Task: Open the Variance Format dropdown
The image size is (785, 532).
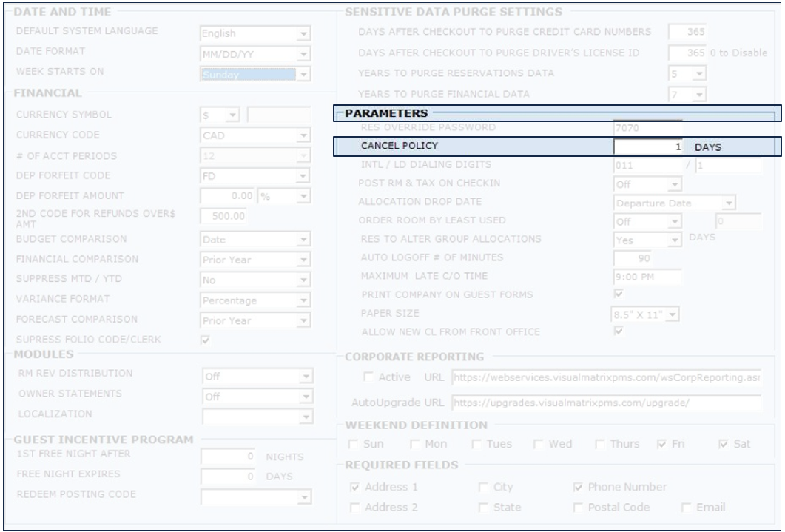Action: pyautogui.click(x=303, y=300)
